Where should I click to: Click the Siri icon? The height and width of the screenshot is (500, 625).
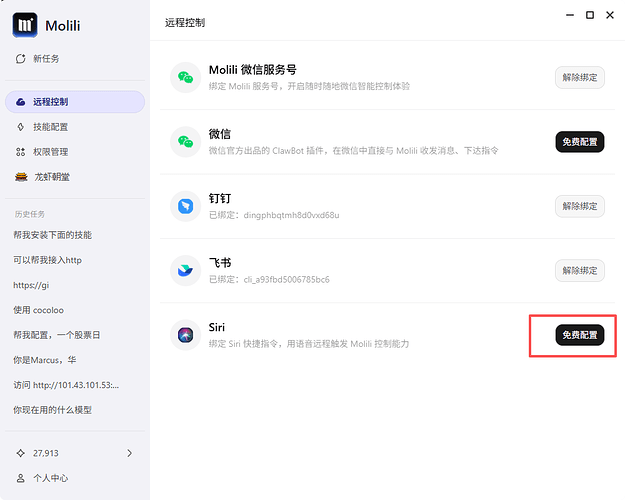pos(185,335)
